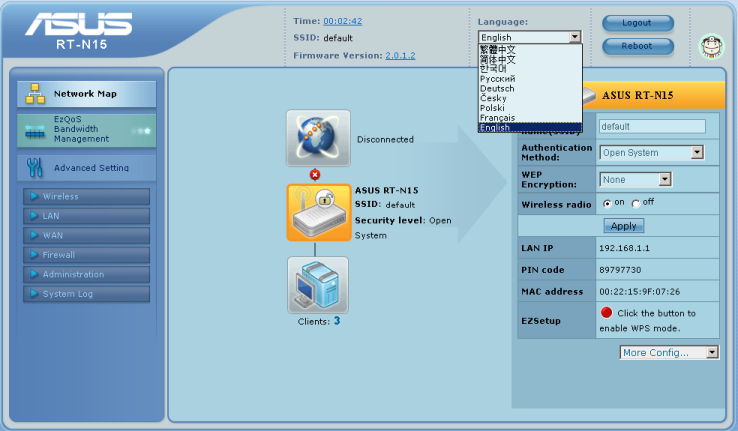This screenshot has height=431, width=738.
Task: Click the Advanced Setting wrench icon
Action: point(34,168)
